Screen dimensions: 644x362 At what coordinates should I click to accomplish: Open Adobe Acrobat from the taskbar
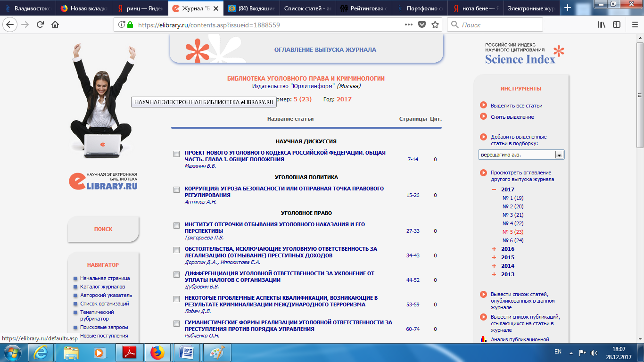tap(129, 352)
